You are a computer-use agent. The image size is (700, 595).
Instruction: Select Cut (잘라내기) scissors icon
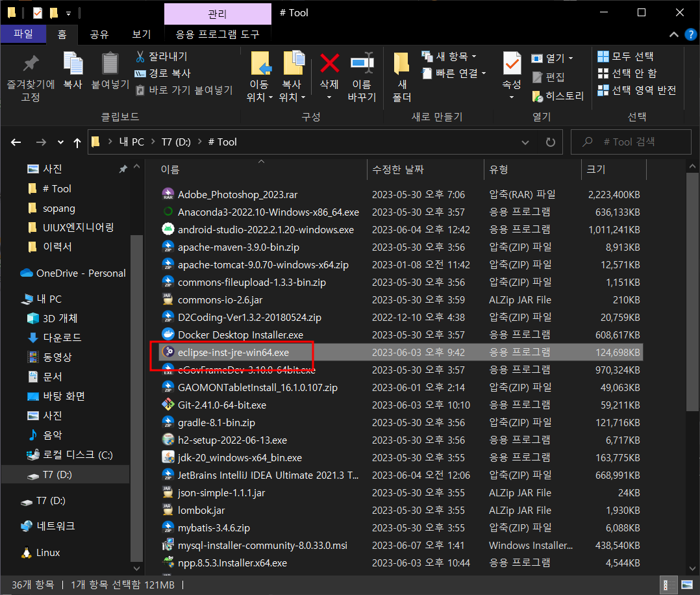click(140, 57)
